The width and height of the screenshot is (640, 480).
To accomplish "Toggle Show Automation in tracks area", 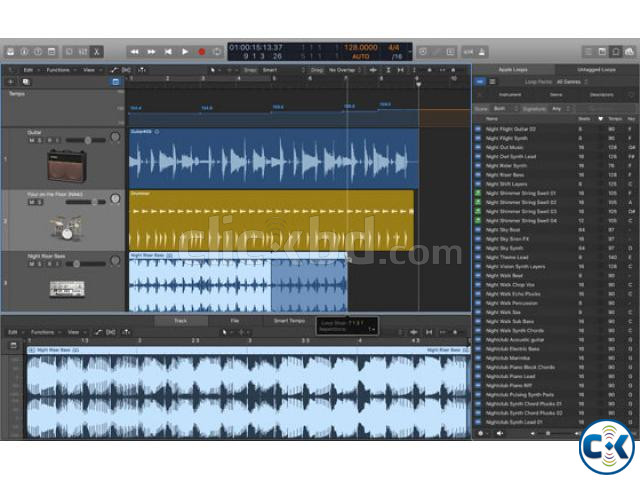I will tap(113, 70).
